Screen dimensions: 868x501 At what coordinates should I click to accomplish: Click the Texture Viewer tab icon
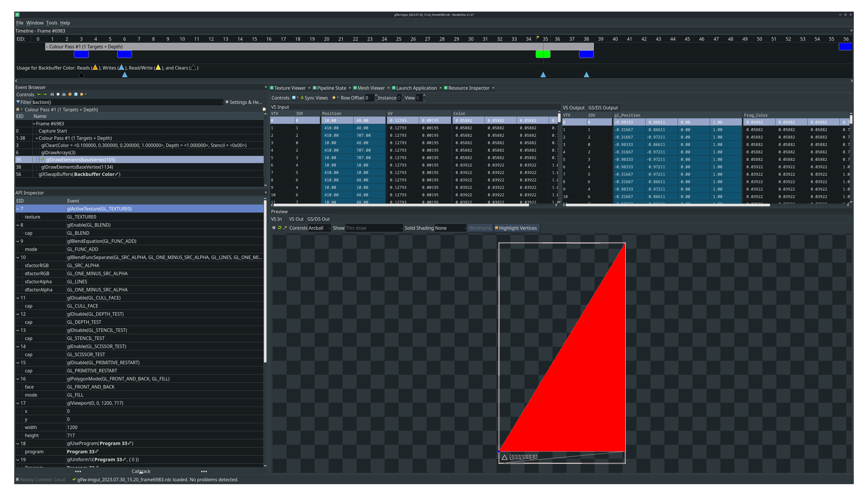[272, 88]
